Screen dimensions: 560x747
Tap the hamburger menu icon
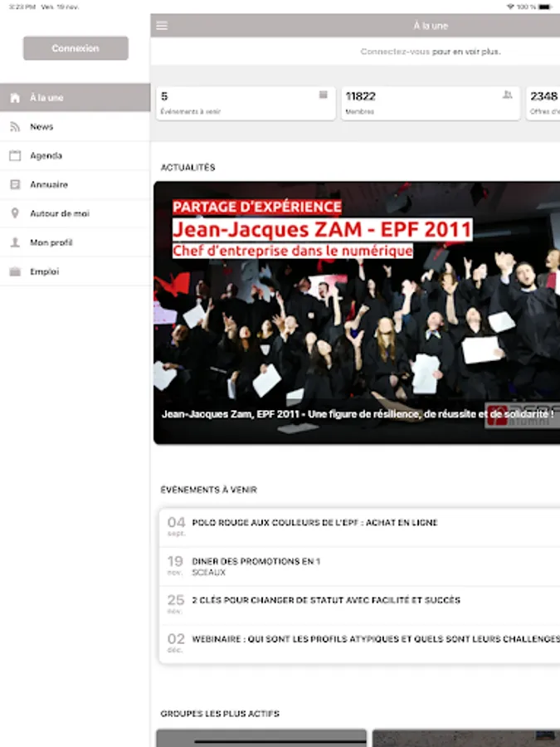pos(162,26)
